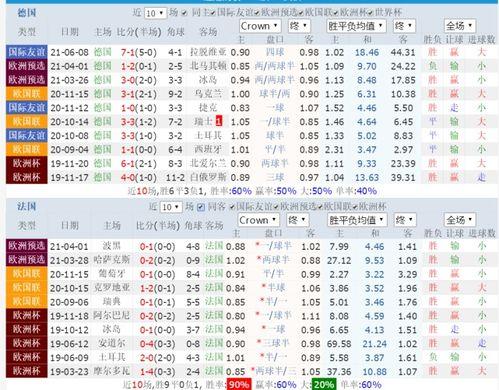
Task: Open the 0-4 score against 安道尔
Action: [x=147, y=344]
